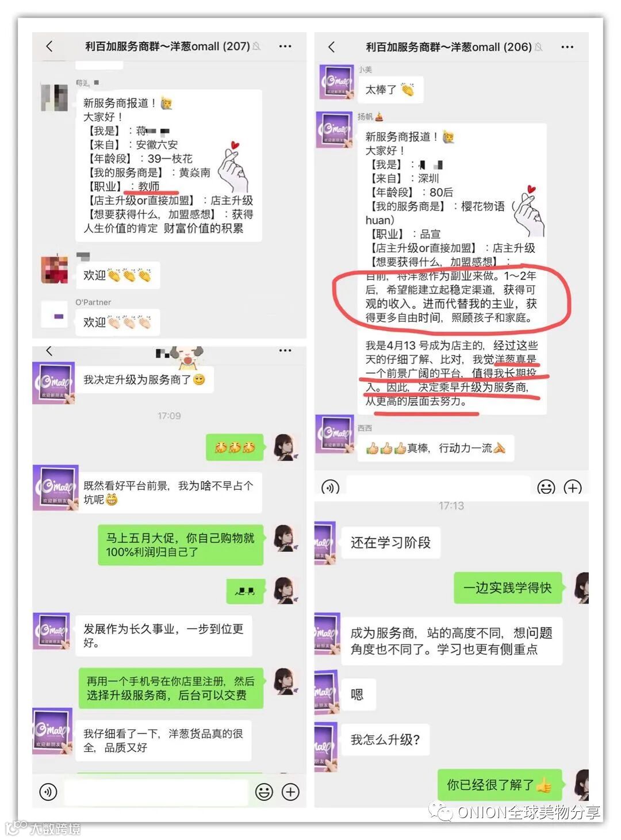Tap green bubble 一边实践学得快

[x=508, y=588]
